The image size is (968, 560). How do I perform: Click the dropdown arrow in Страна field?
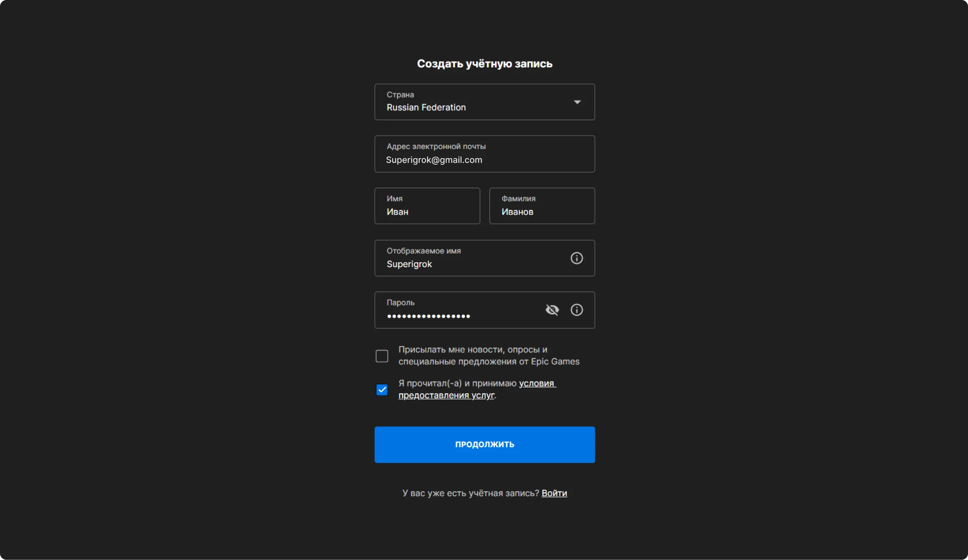(x=577, y=102)
